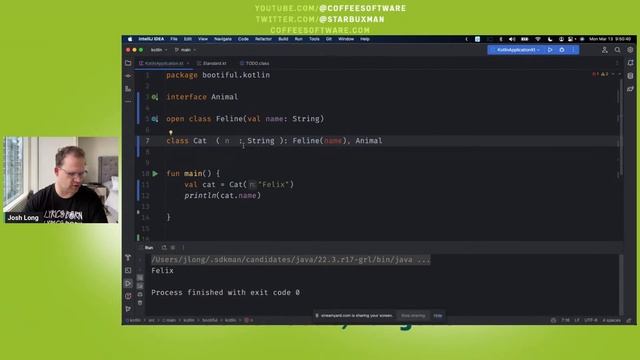Click the 4 spaces indent status item

point(611,320)
